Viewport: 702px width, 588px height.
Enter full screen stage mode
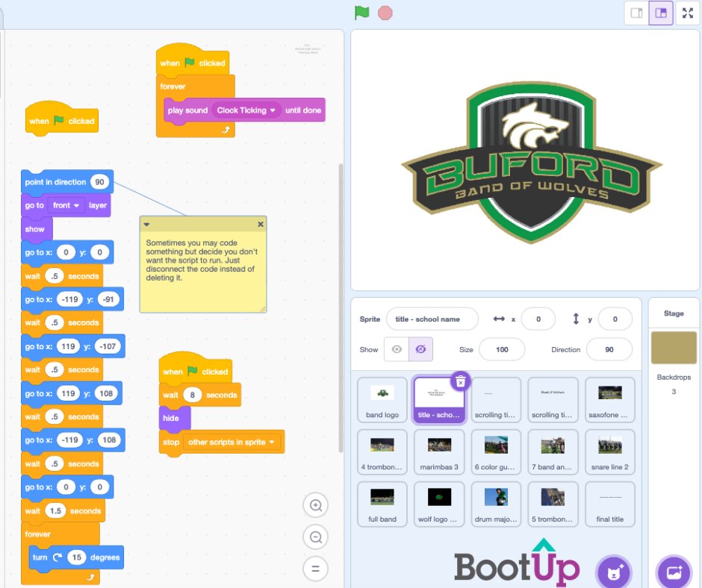(x=688, y=13)
